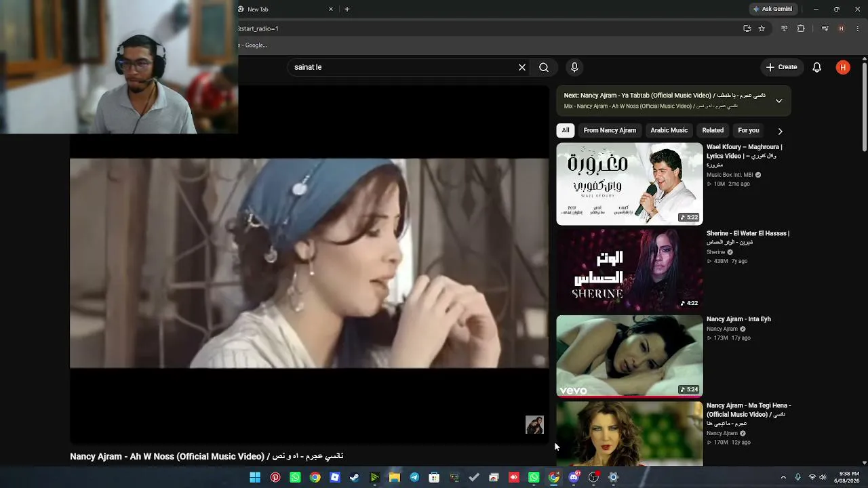Image resolution: width=868 pixels, height=488 pixels.
Task: Switch to the New Tab browser tab
Action: 285,9
